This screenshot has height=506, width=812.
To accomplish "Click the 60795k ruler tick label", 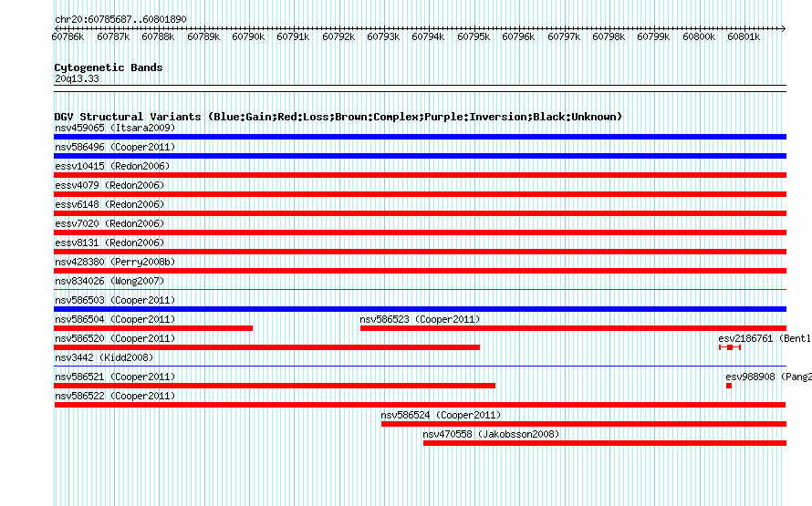I will coord(474,36).
